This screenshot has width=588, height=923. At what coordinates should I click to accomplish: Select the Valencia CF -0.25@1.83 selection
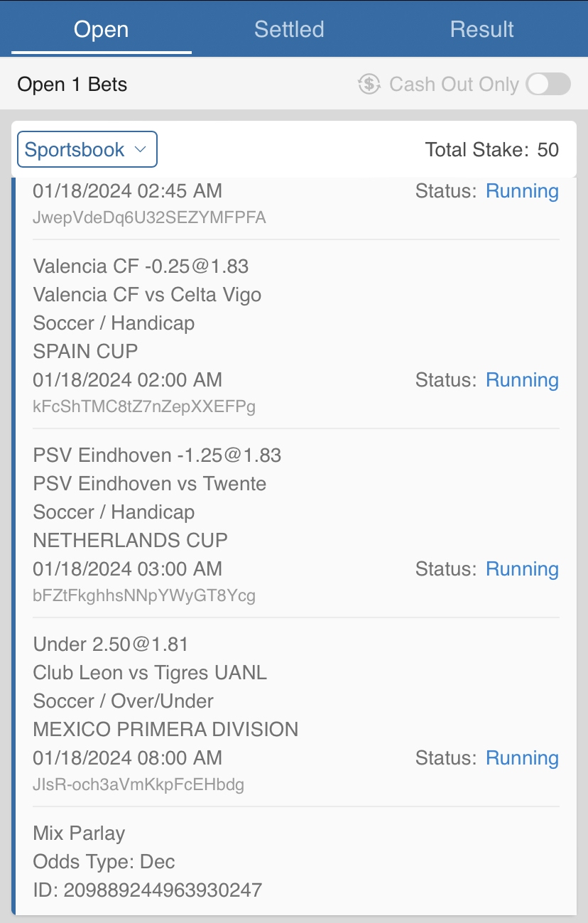click(141, 266)
